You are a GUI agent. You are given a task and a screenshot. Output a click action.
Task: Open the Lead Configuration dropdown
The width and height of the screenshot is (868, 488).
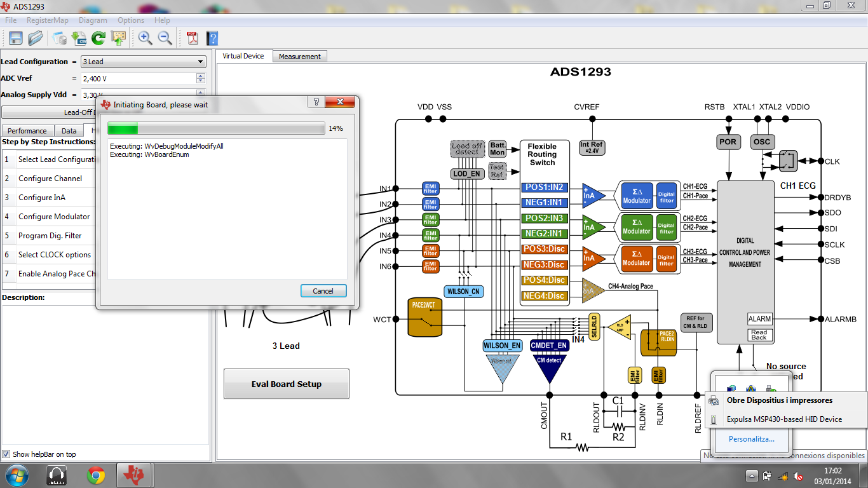pyautogui.click(x=144, y=62)
